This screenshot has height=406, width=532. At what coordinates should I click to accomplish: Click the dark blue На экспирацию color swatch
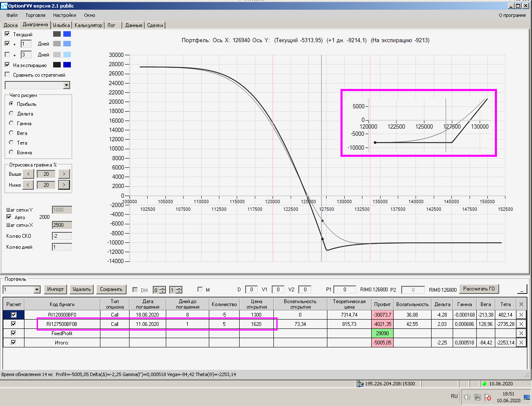pos(67,65)
